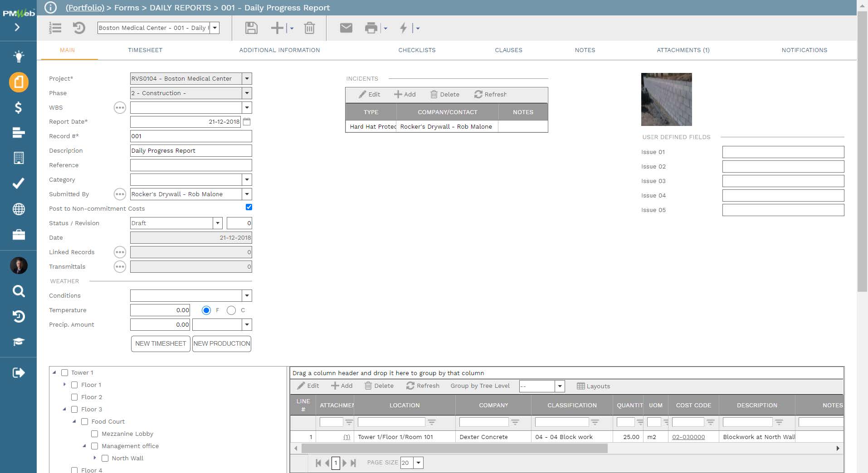Select the globe icon in the sidebar
868x473 pixels.
coord(18,209)
